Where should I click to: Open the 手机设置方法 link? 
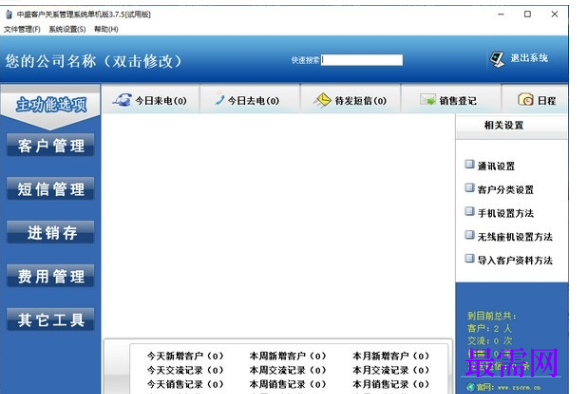tap(506, 213)
